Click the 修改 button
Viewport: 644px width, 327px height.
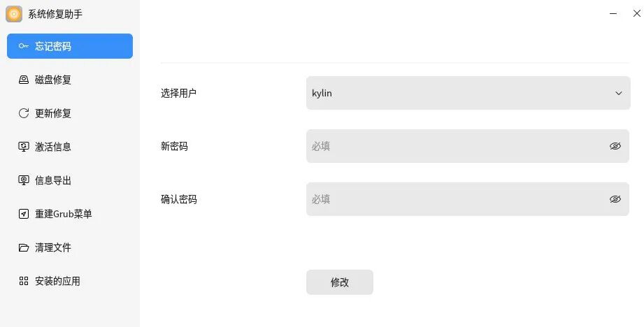(x=340, y=282)
